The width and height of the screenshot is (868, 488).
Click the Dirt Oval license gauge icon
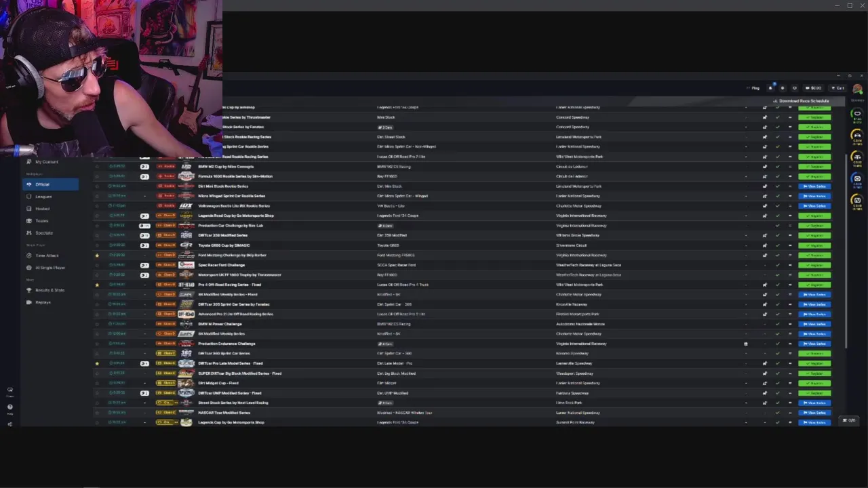[857, 180]
